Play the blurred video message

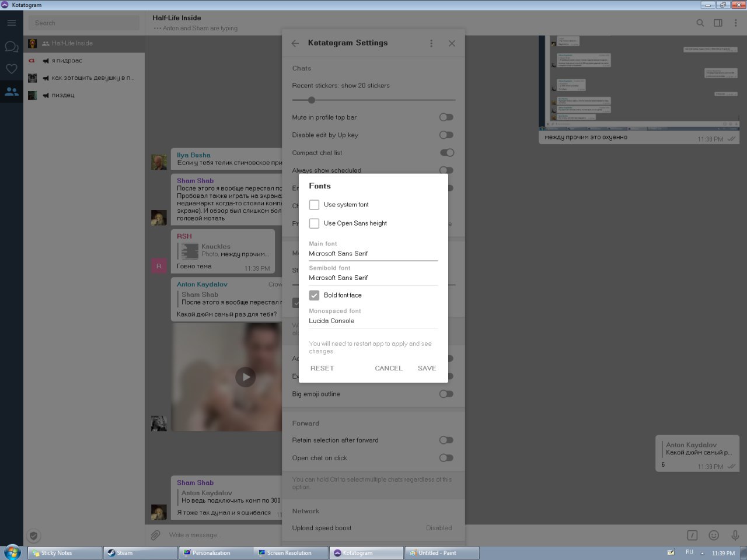click(x=246, y=377)
